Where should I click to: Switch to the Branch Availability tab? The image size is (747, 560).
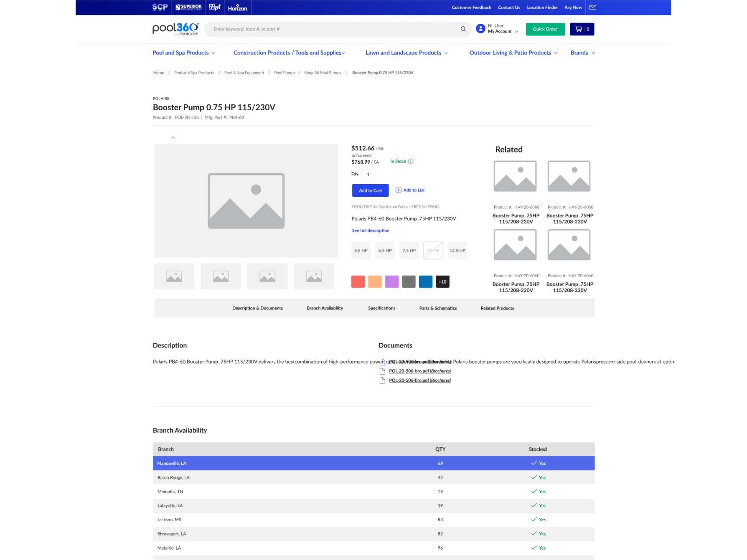pos(325,308)
